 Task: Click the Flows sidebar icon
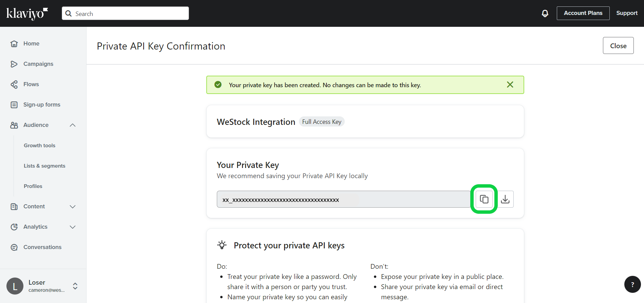click(x=14, y=84)
